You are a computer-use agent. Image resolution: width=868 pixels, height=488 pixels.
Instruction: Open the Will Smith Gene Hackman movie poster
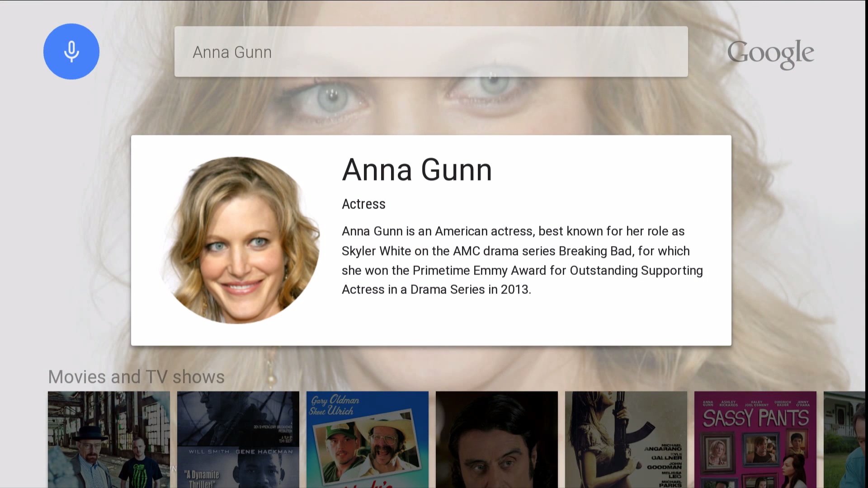click(238, 440)
